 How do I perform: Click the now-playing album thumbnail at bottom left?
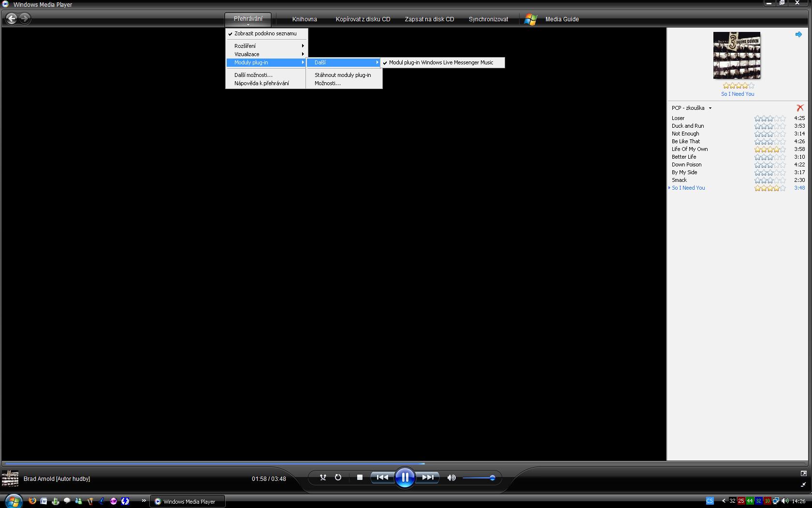pos(10,478)
